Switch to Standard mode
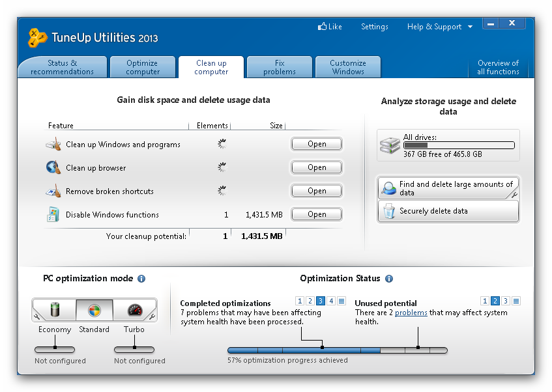 coord(94,310)
